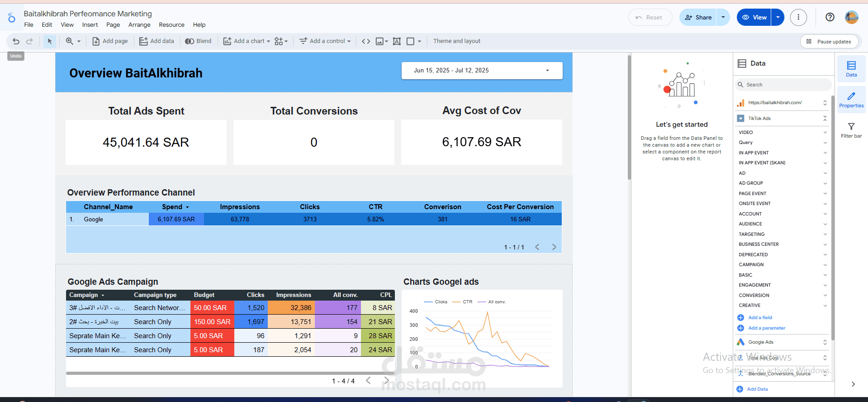Open the View button dropdown arrow

(778, 17)
